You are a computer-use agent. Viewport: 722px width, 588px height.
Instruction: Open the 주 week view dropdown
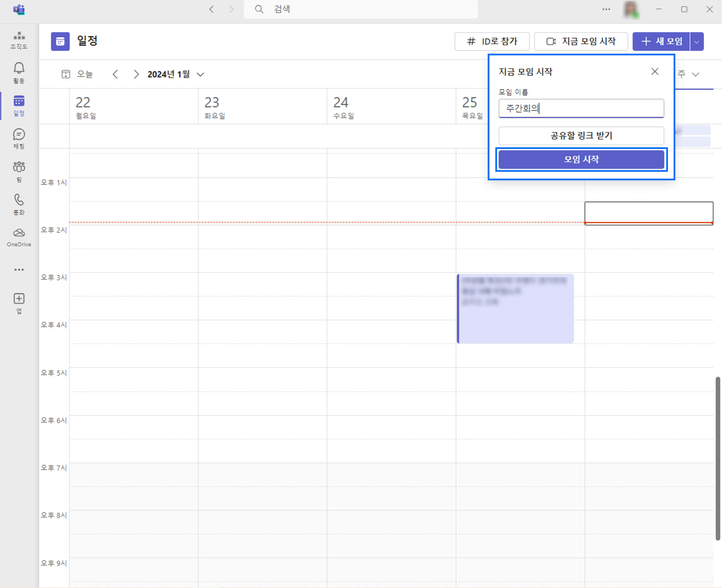pyautogui.click(x=689, y=74)
